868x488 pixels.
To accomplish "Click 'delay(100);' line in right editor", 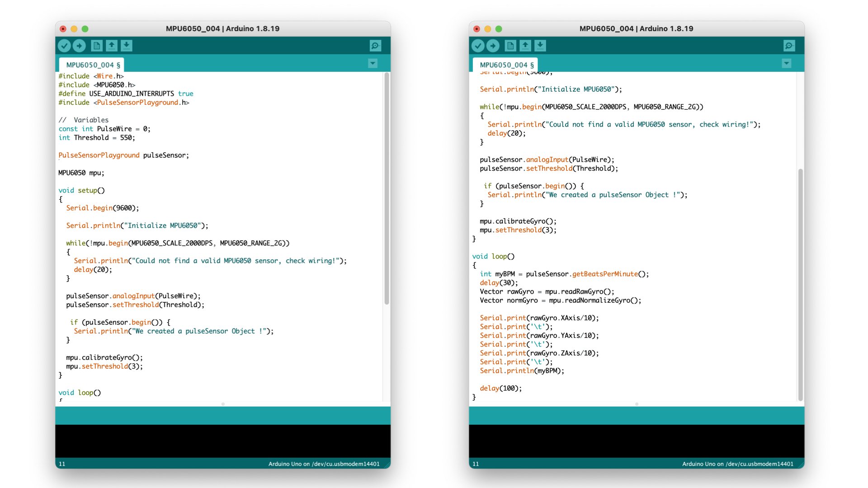I will click(501, 389).
